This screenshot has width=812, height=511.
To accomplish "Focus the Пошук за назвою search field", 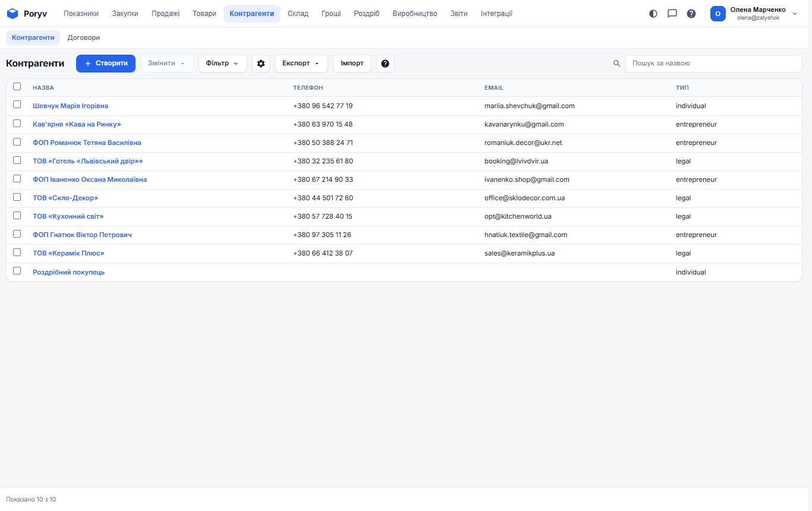I will click(x=714, y=64).
